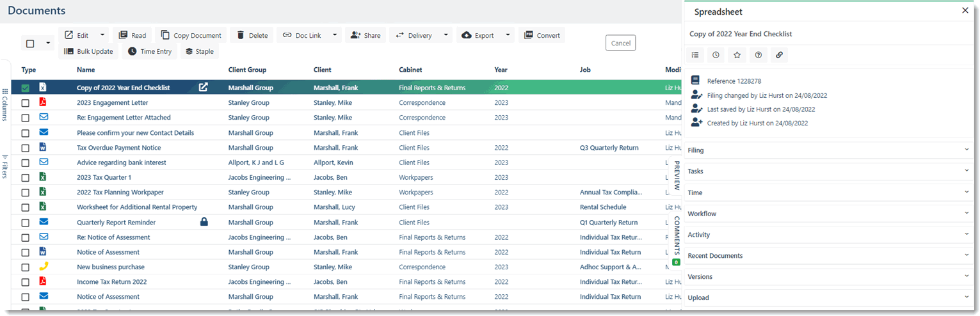The width and height of the screenshot is (980, 316).
Task: Select the Tax Overdue Payment Notice checkbox
Action: (26, 148)
